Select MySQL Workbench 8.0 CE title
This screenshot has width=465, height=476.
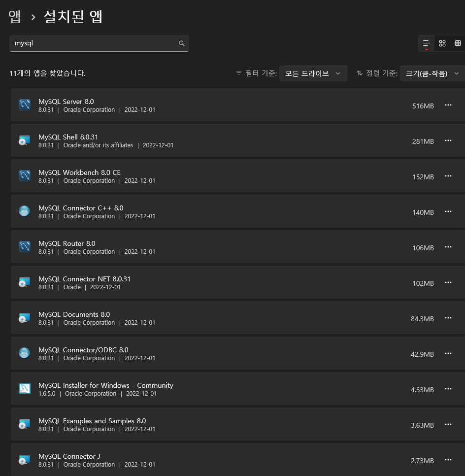pyautogui.click(x=79, y=172)
